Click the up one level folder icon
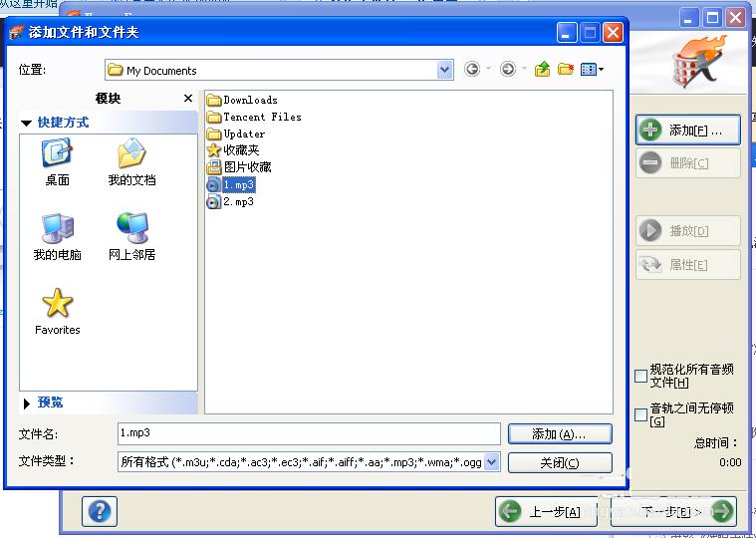 [542, 70]
